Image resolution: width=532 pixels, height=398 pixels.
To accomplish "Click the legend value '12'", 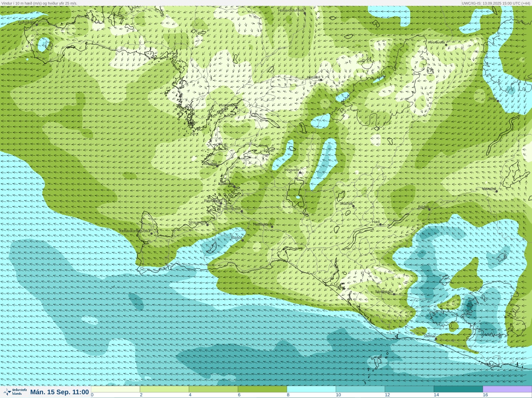I will click(387, 395).
